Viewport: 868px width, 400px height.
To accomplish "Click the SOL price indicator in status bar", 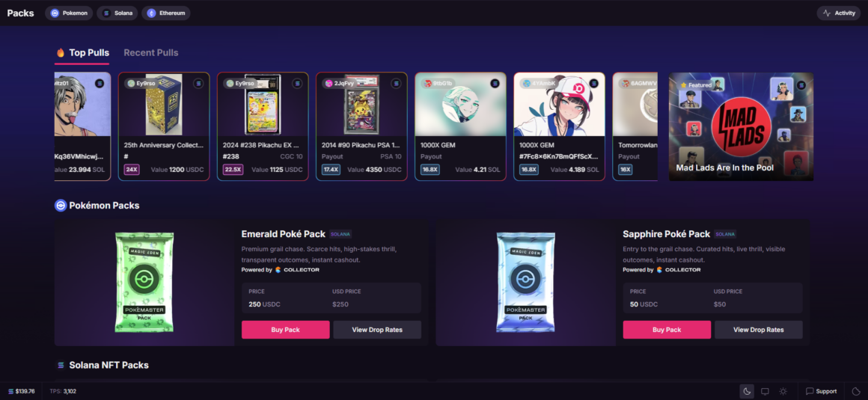I will click(x=22, y=391).
